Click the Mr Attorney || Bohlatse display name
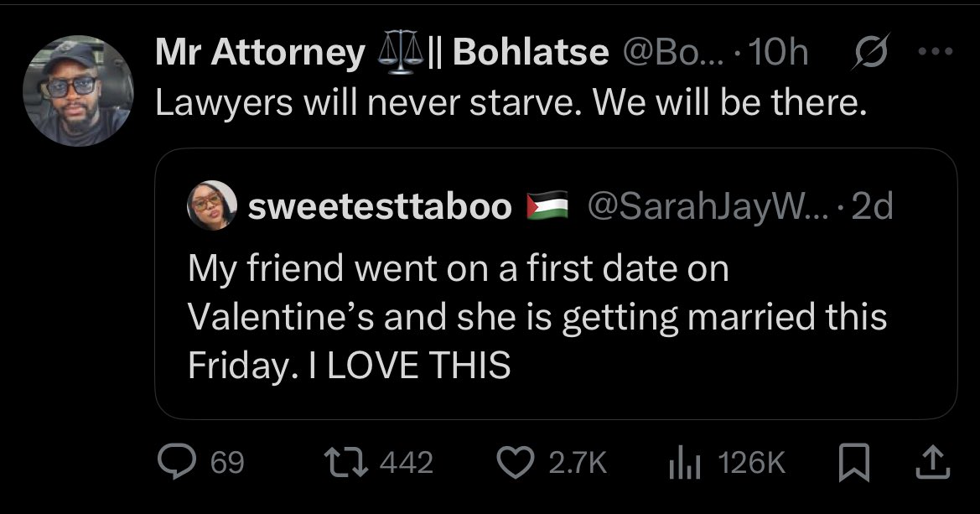980x514 pixels. 381,53
